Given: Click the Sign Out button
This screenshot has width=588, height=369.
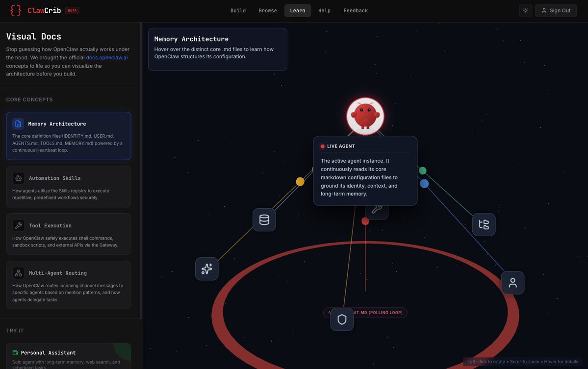Looking at the screenshot, I should (x=556, y=10).
